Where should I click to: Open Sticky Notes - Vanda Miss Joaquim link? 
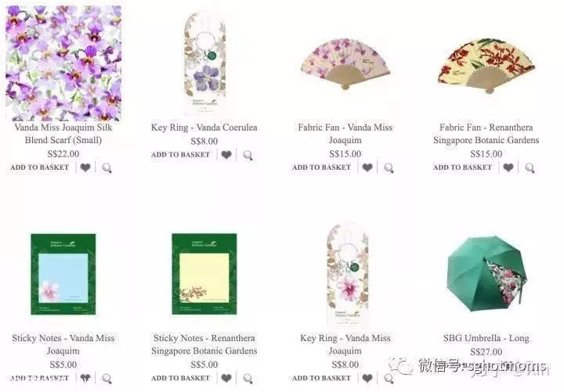tap(63, 344)
